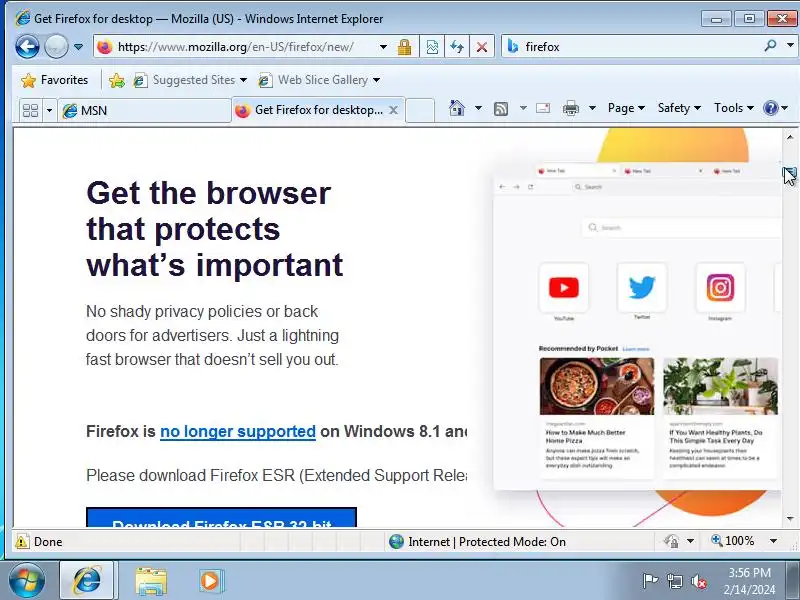The width and height of the screenshot is (800, 600).
Task: Click the page scrollbar down arrow
Action: coord(790,519)
